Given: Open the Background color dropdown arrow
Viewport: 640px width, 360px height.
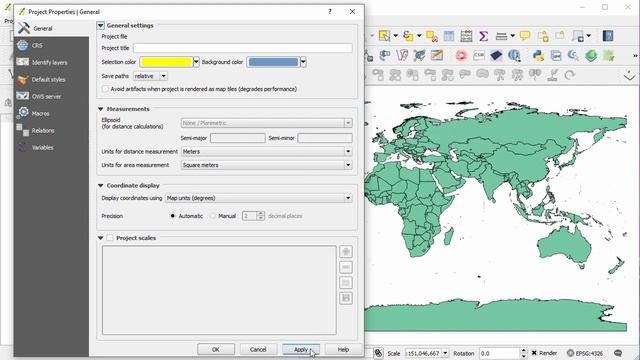Looking at the screenshot, I should pos(303,62).
